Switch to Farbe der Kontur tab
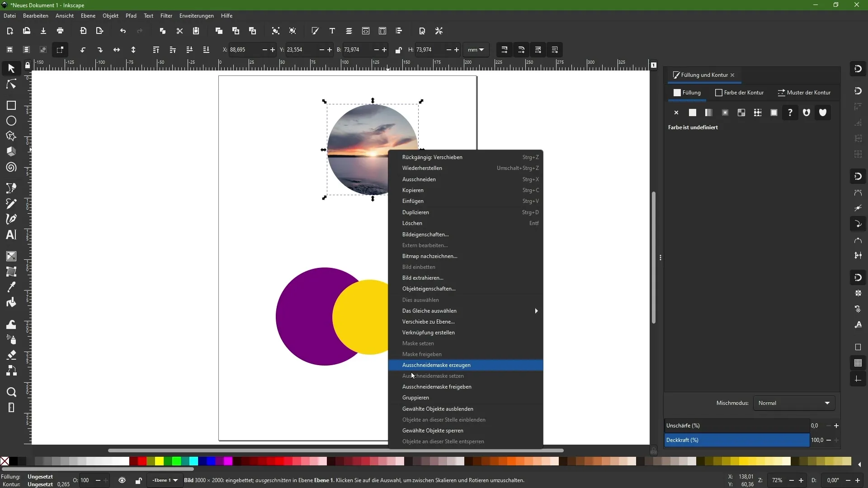 740,93
